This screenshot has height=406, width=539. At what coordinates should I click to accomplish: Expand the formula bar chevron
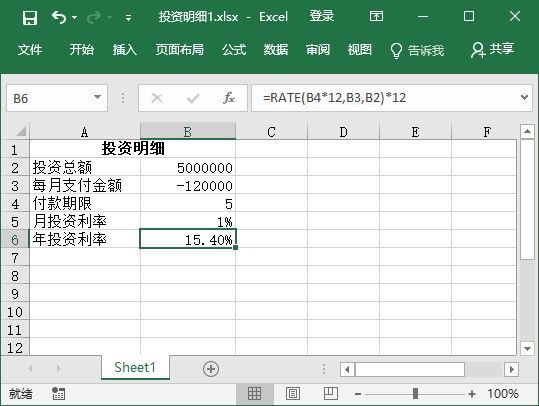click(524, 98)
